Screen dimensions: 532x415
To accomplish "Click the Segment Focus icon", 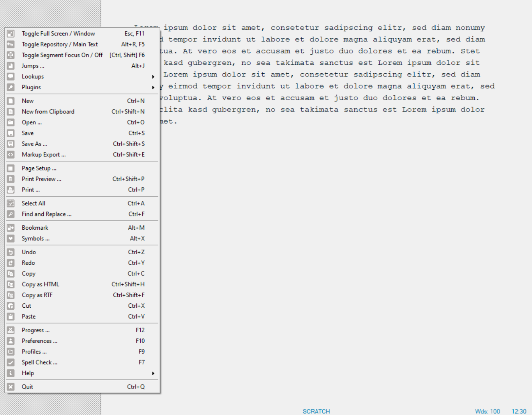I will tap(11, 55).
